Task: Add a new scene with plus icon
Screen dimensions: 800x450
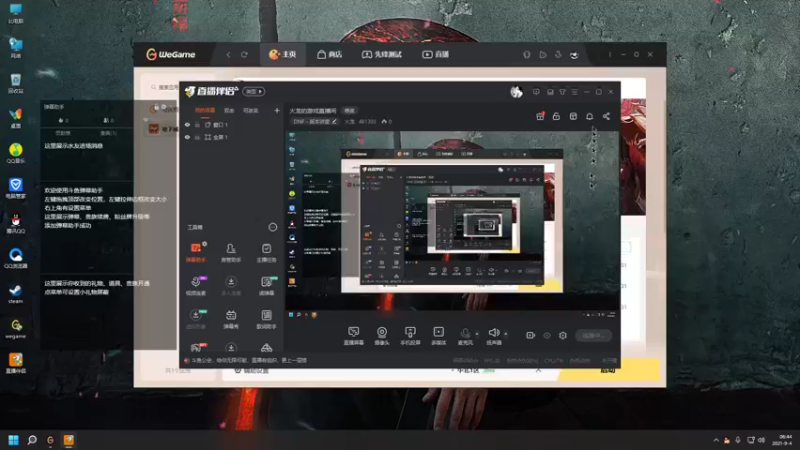Action: coord(277,110)
